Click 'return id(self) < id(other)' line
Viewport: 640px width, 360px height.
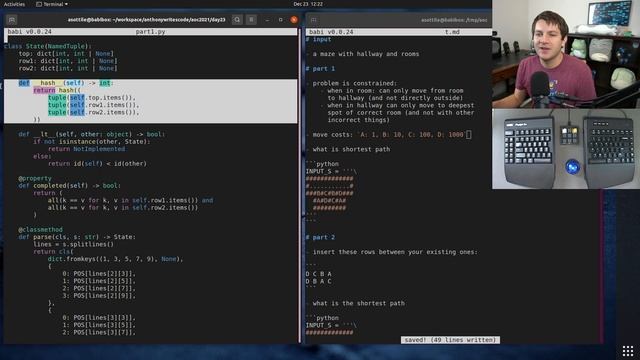97,163
